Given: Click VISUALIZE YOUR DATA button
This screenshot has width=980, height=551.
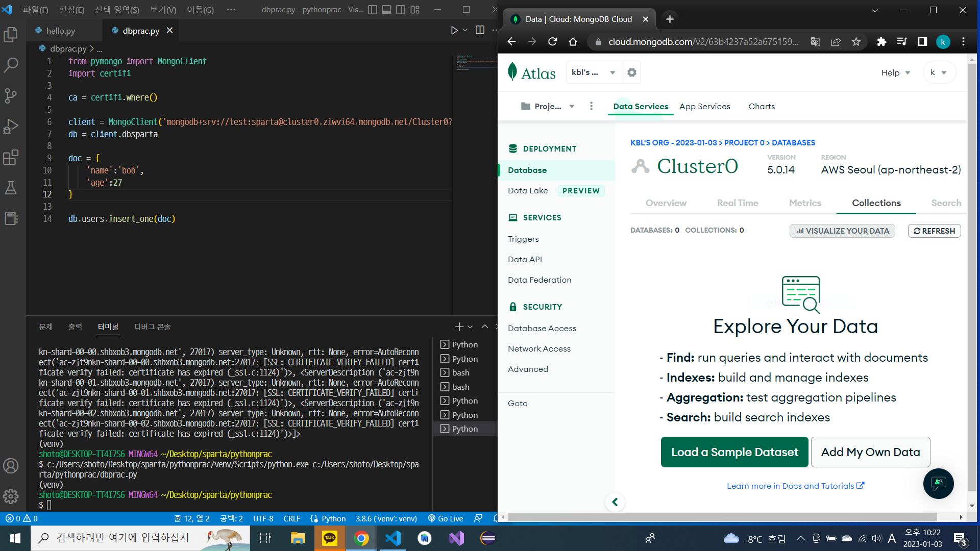Looking at the screenshot, I should (842, 231).
